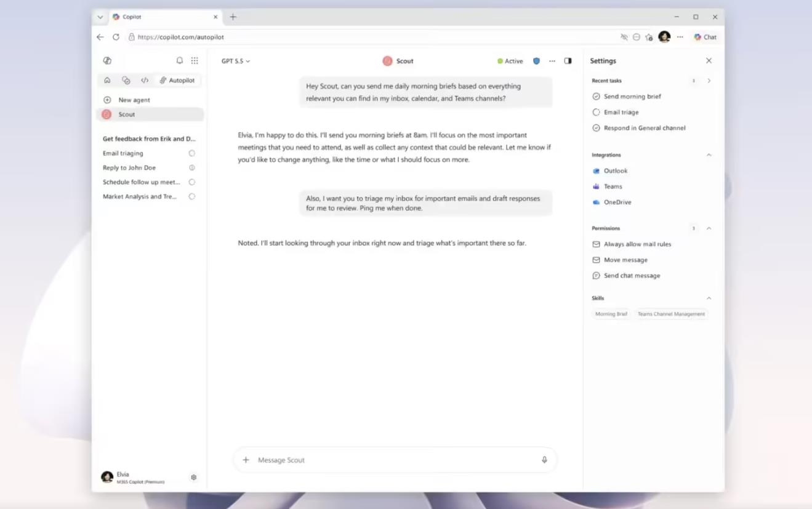Viewport: 812px width, 509px height.
Task: Collapse the Permissions section
Action: coord(709,228)
